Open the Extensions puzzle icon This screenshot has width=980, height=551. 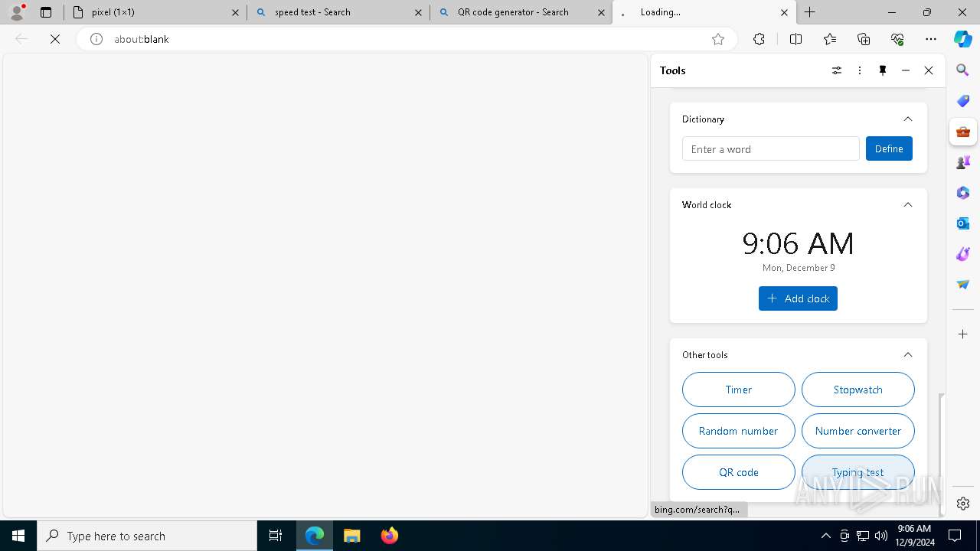point(759,39)
